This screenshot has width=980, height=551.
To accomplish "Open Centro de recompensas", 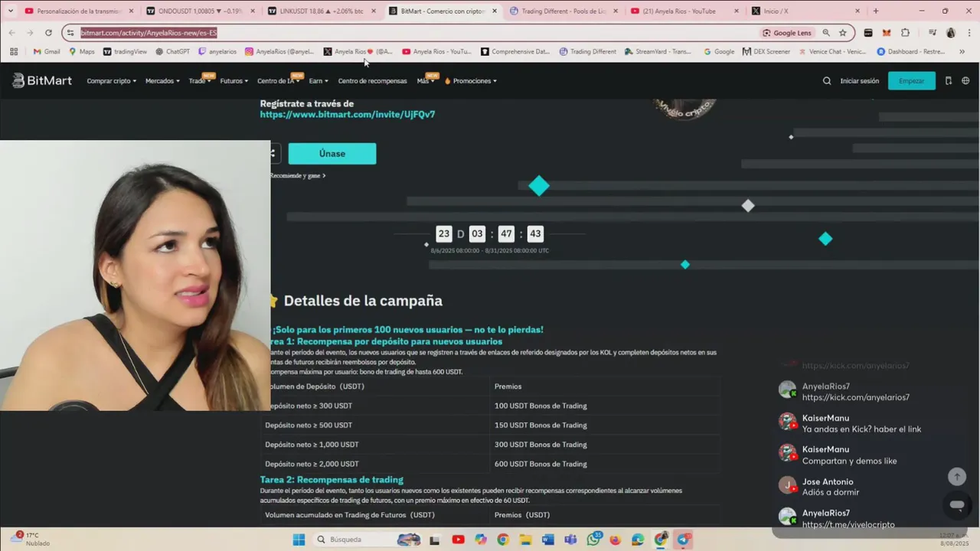I will tap(372, 81).
